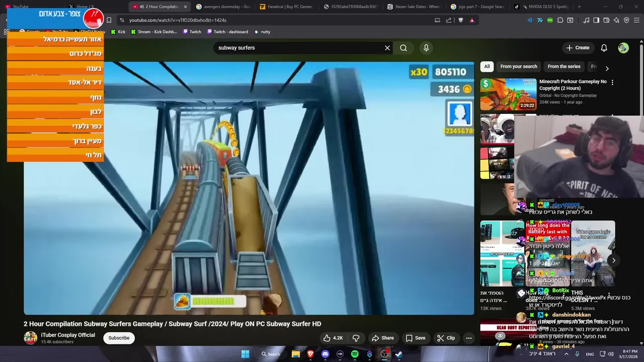Open the nutty bookmark

click(x=262, y=32)
